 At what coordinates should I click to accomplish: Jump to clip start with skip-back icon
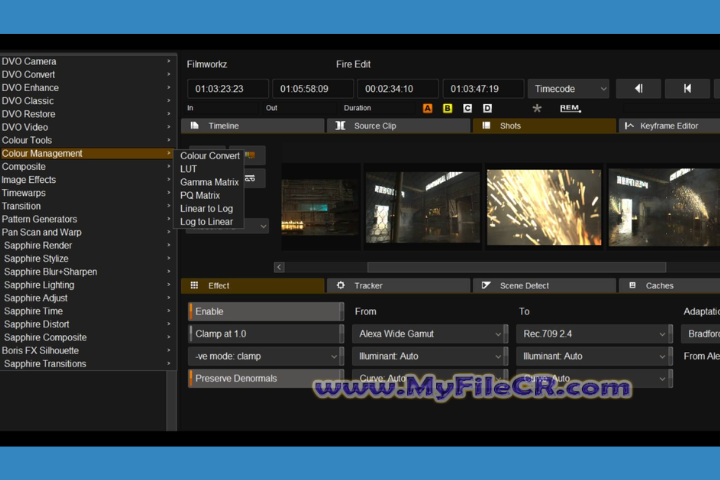click(687, 88)
